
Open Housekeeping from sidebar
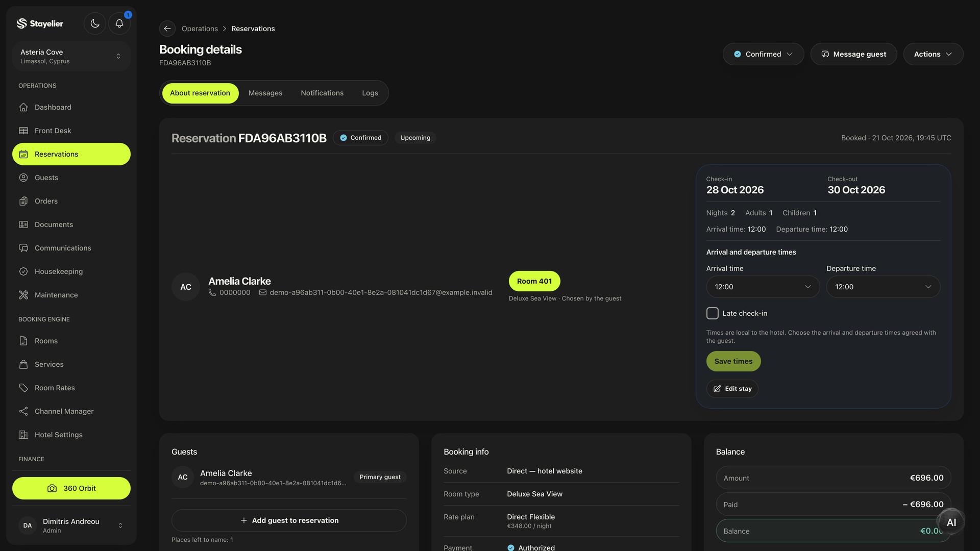(x=71, y=271)
